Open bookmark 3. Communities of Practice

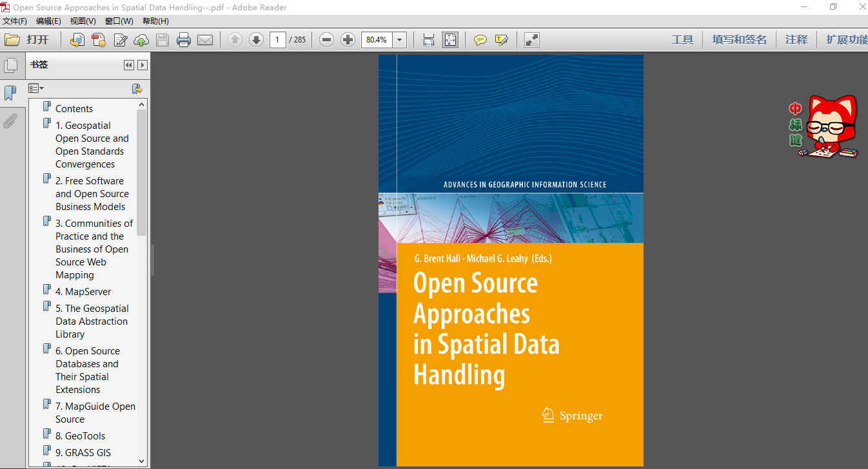(x=94, y=249)
